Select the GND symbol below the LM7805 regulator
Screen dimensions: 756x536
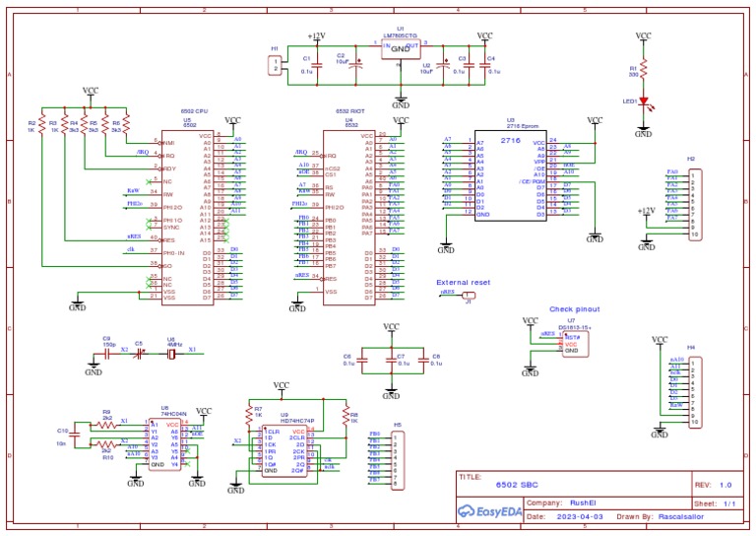[x=401, y=102]
